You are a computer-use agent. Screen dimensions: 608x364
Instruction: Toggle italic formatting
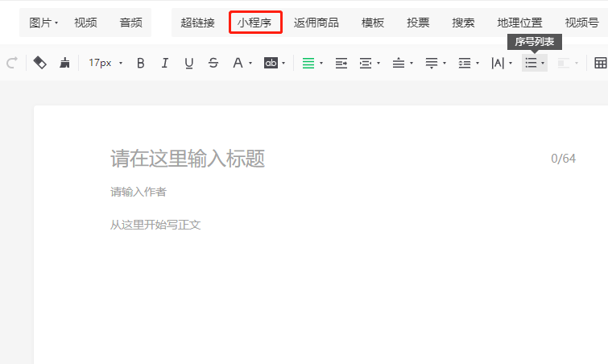[165, 63]
